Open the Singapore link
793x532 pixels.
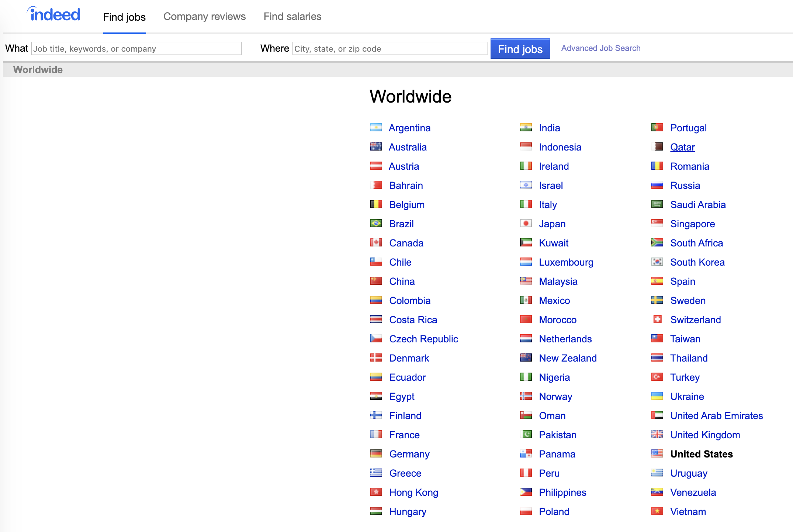tap(692, 224)
